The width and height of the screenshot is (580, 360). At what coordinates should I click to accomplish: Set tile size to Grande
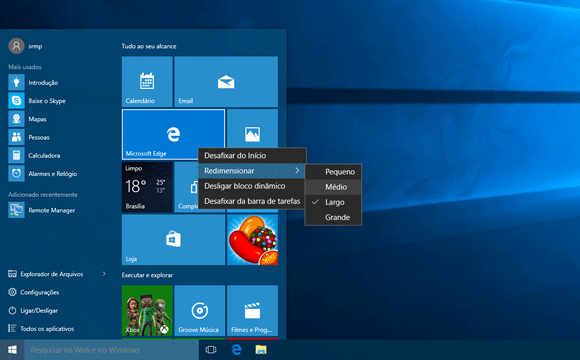tap(333, 217)
